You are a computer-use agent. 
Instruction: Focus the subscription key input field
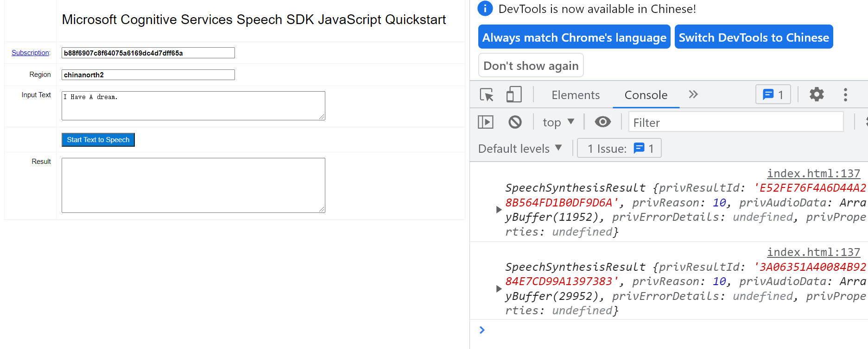148,53
